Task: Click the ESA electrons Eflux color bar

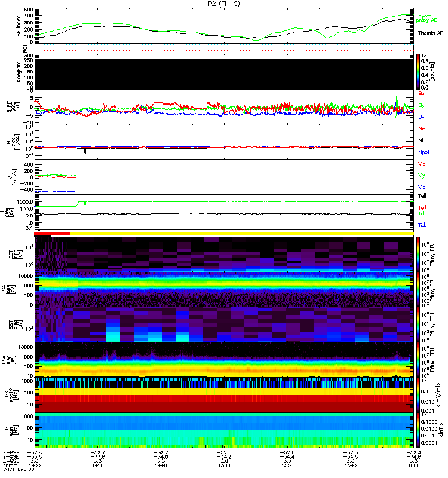Action: 418,360
